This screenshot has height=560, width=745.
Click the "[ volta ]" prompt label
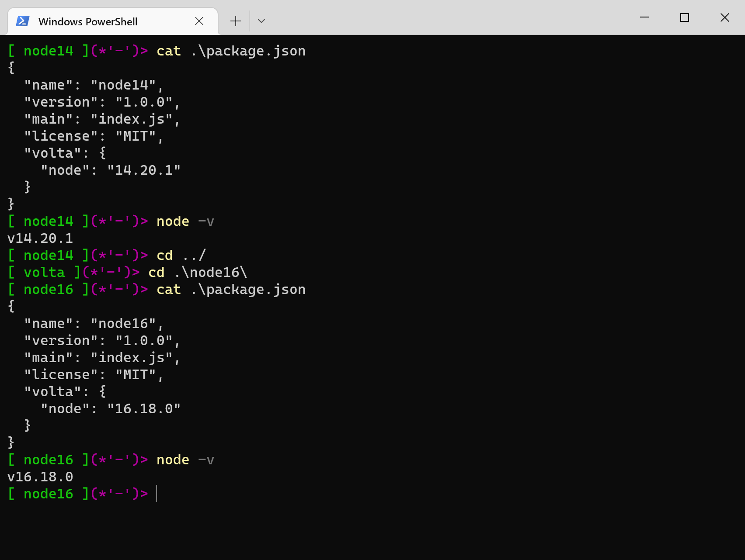44,273
